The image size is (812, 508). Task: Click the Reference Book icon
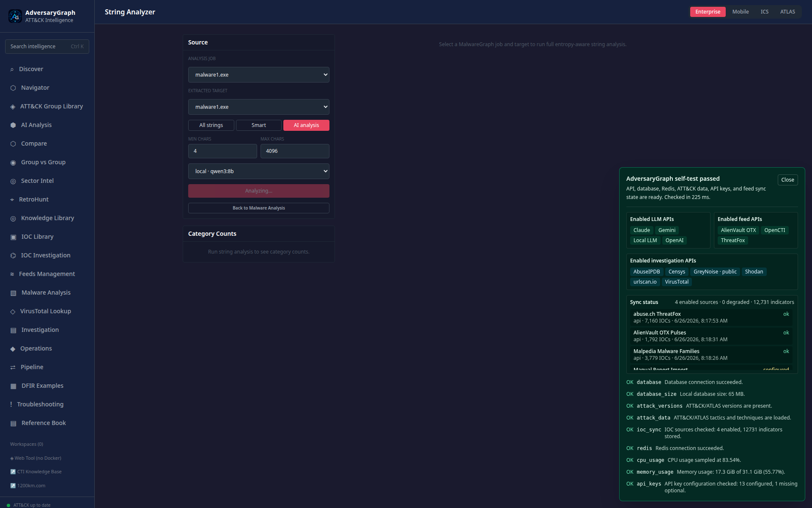pos(13,423)
